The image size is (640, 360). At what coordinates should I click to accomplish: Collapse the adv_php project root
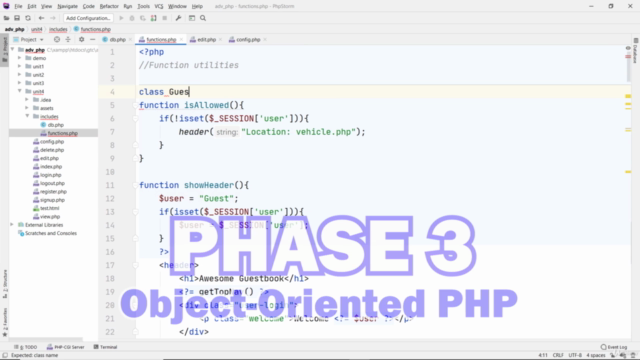click(x=12, y=50)
